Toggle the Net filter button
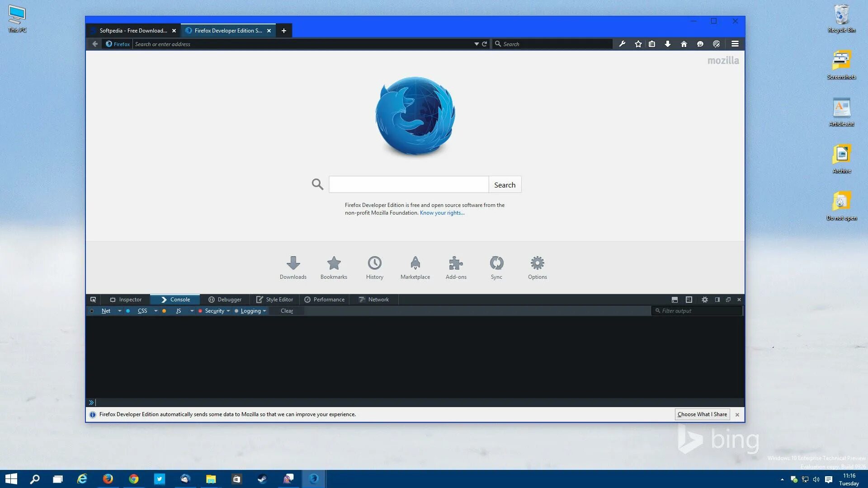868x488 pixels. tap(106, 311)
